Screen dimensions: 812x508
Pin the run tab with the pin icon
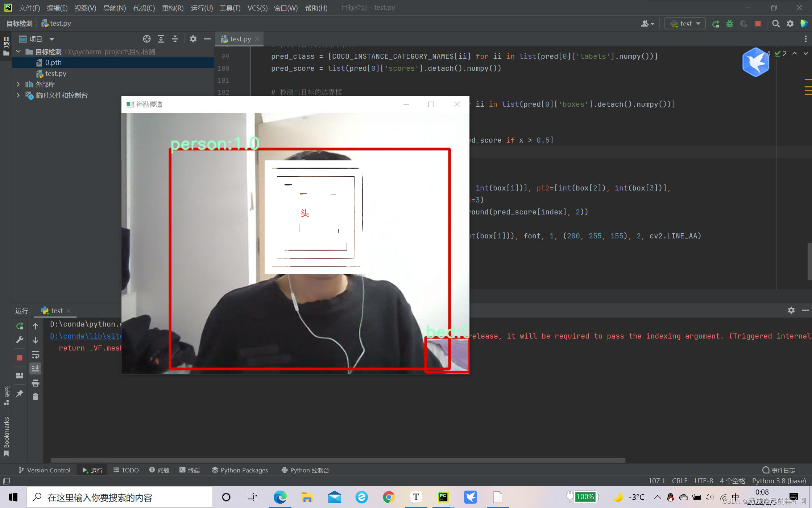(x=20, y=393)
